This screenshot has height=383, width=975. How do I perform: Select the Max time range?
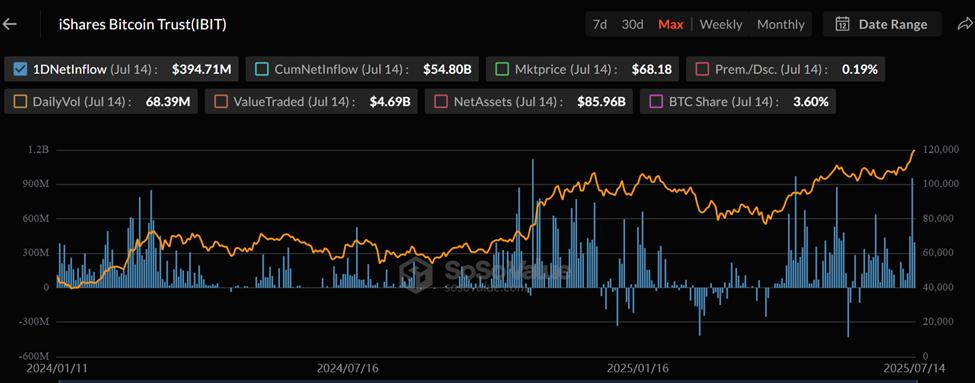(671, 24)
